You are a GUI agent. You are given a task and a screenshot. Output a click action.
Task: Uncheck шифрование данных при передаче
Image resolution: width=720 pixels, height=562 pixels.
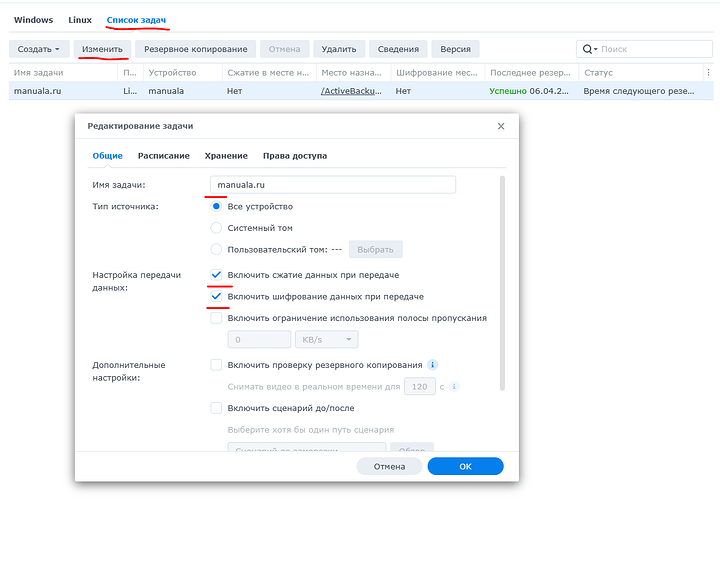216,296
